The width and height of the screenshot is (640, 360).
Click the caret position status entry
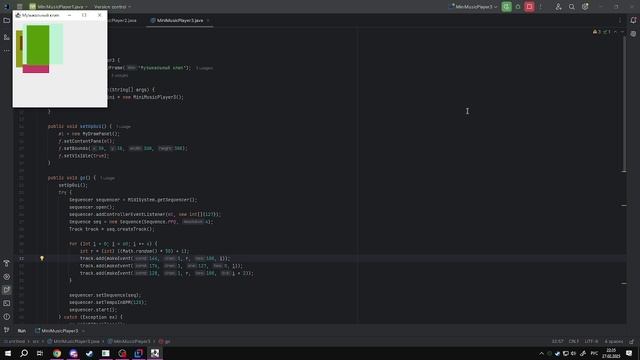[x=557, y=341]
